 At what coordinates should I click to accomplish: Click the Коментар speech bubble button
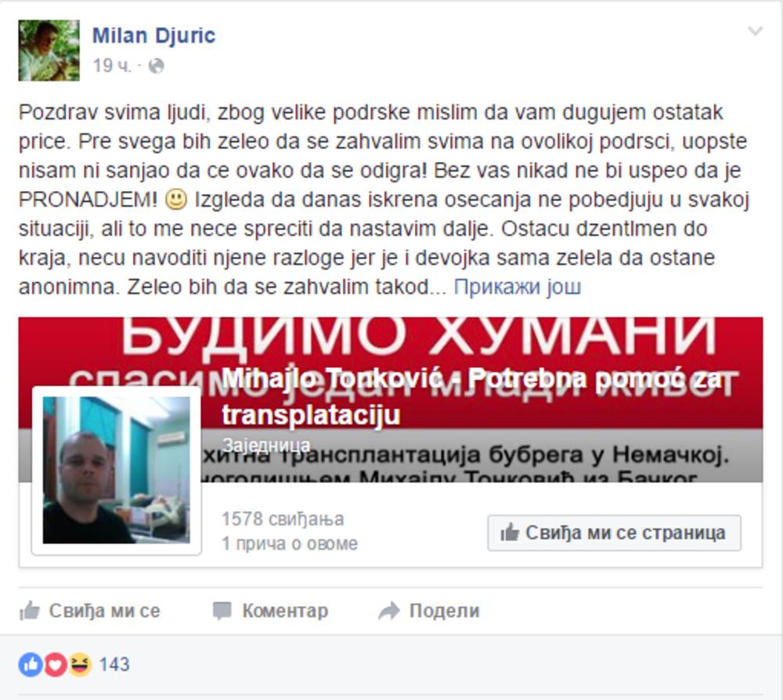pyautogui.click(x=270, y=611)
